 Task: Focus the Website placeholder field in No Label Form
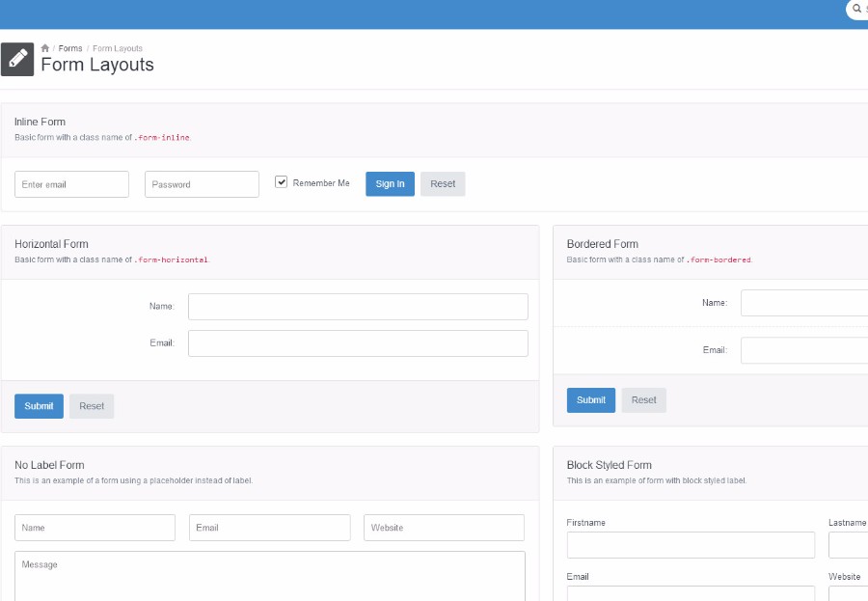(444, 528)
